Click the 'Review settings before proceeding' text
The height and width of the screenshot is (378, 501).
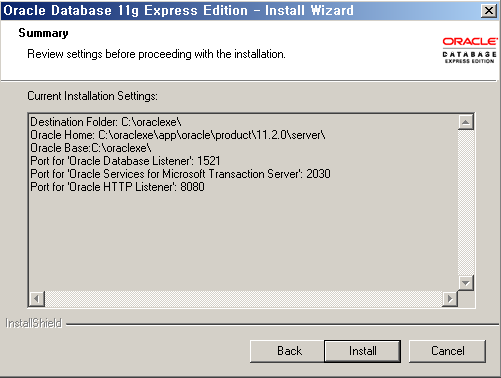[156, 54]
